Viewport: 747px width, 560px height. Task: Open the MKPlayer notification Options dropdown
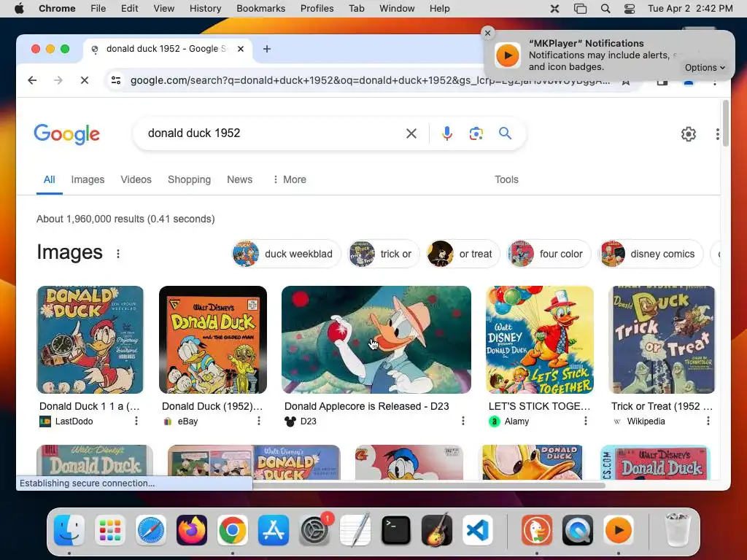pos(705,68)
